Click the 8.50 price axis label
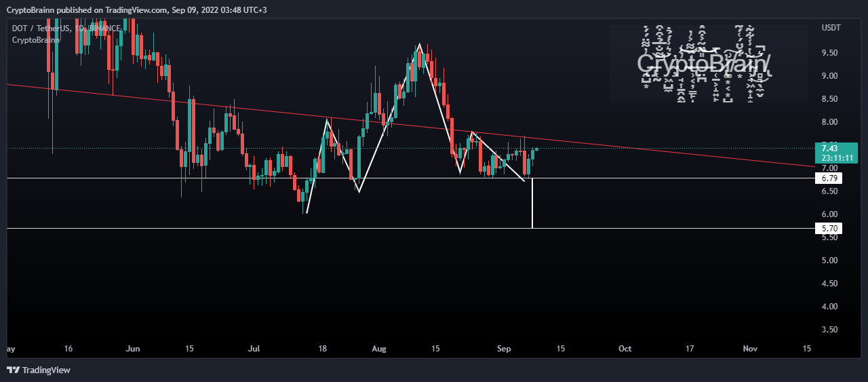 click(x=829, y=99)
